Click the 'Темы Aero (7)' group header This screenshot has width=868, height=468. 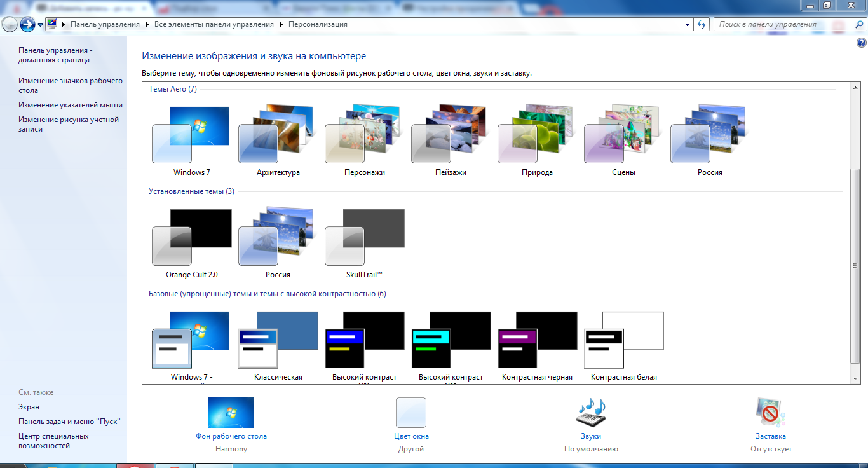173,89
